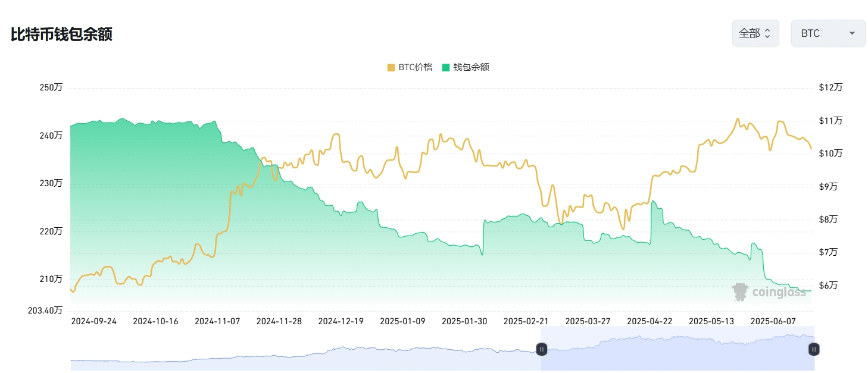This screenshot has height=373, width=868.
Task: Click the 250万 left axis label
Action: pos(51,87)
